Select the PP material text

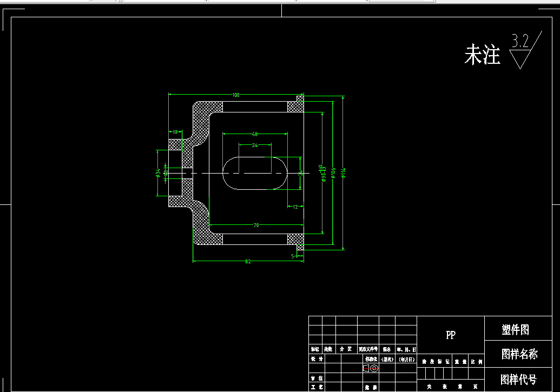(x=451, y=335)
